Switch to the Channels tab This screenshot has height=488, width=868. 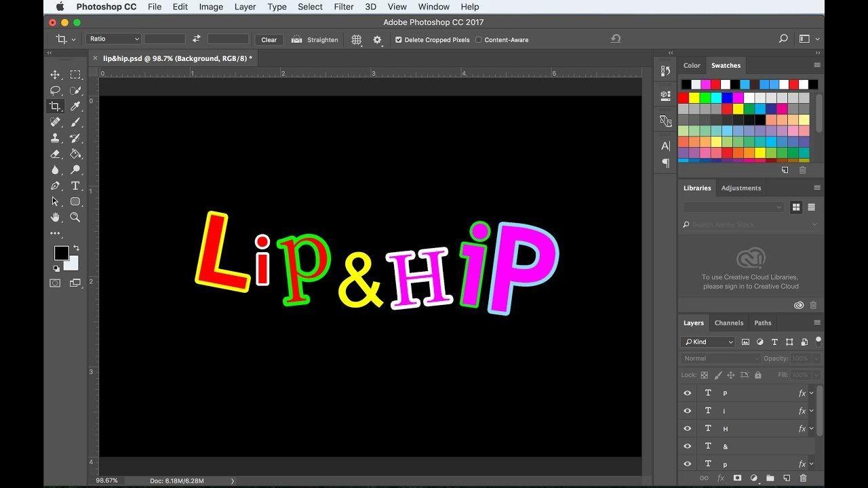click(x=729, y=323)
